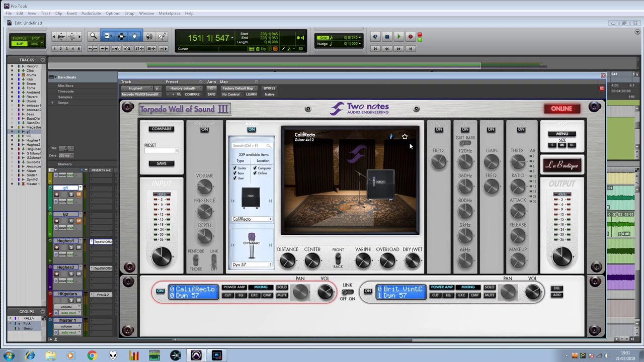Click the Return to Zero transport button
The width and height of the screenshot is (644, 362).
(x=375, y=49)
